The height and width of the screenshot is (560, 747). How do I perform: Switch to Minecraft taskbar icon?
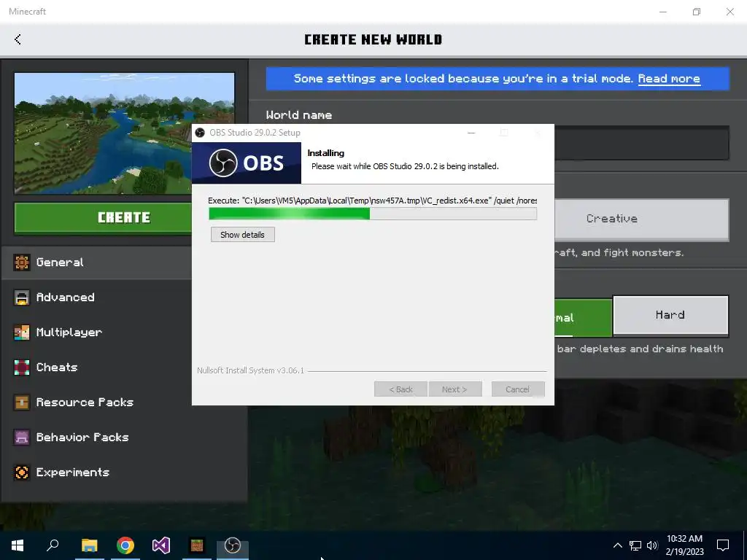tap(197, 545)
